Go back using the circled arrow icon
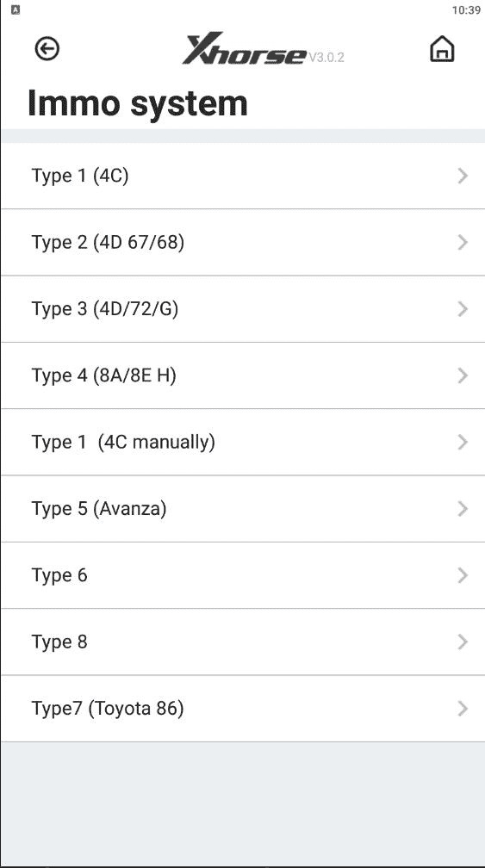 pos(47,49)
